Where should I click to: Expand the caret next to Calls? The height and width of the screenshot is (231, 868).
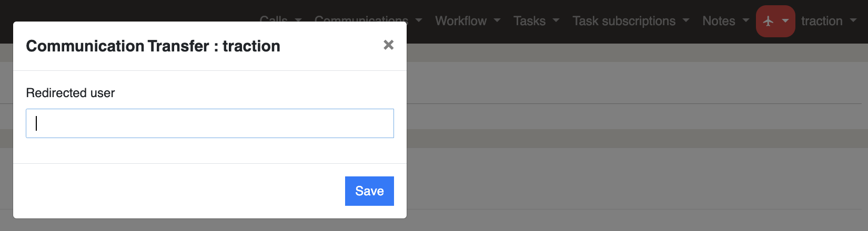point(298,20)
